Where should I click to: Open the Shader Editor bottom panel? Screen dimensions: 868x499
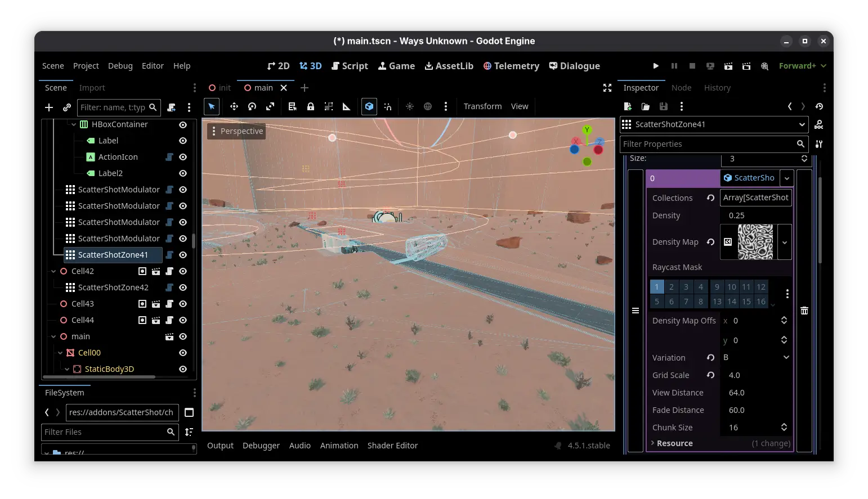click(392, 446)
